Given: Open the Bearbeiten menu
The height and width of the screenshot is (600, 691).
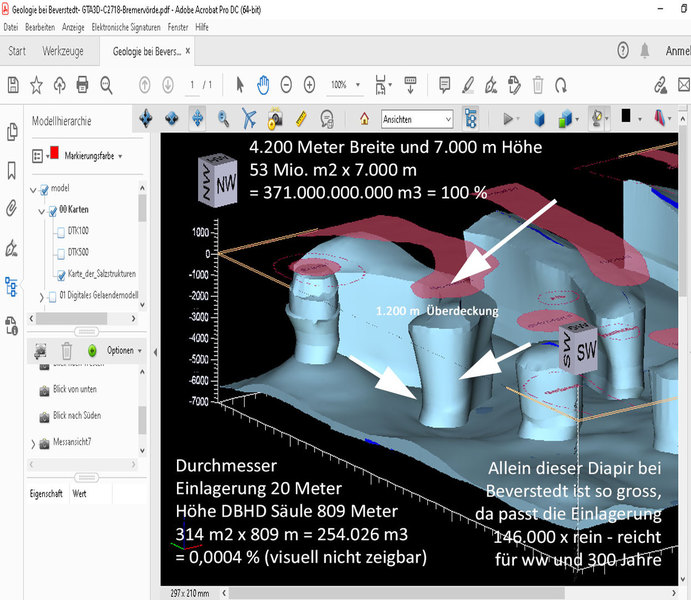Looking at the screenshot, I should coord(40,26).
